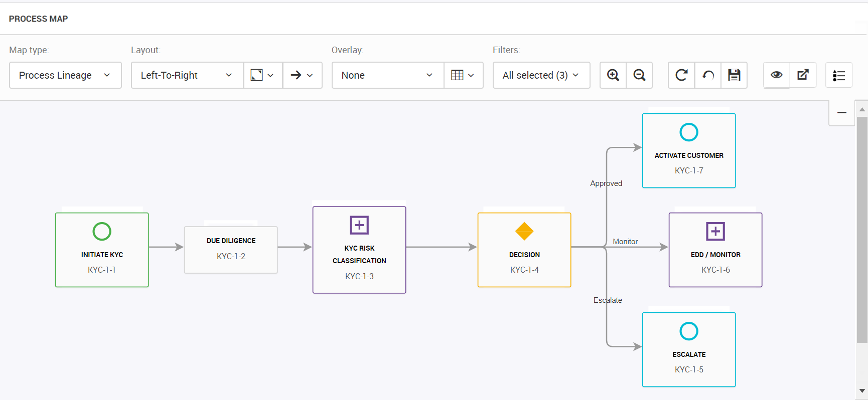Click the redo clockwise arrow icon
Viewport: 868px width, 400px height.
pyautogui.click(x=681, y=75)
